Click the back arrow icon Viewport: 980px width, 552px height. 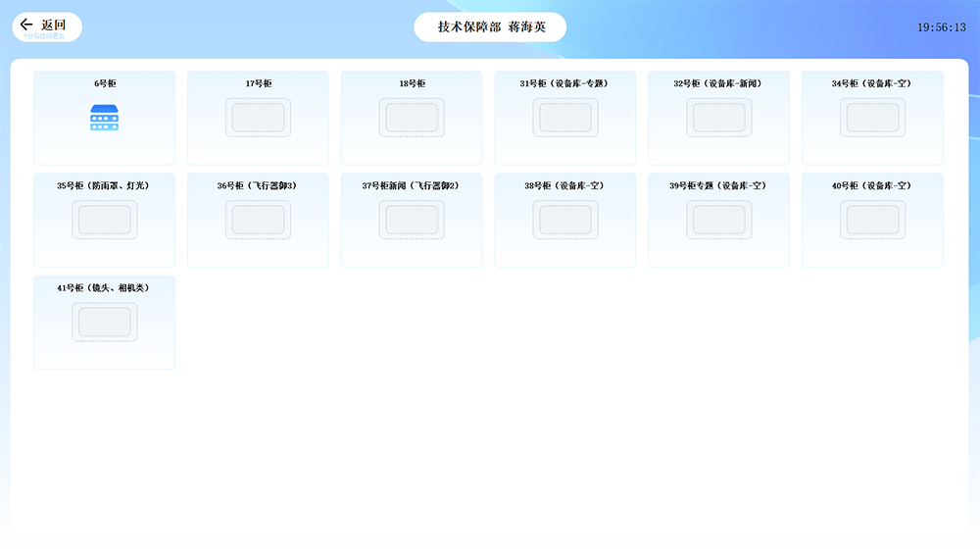tap(26, 25)
